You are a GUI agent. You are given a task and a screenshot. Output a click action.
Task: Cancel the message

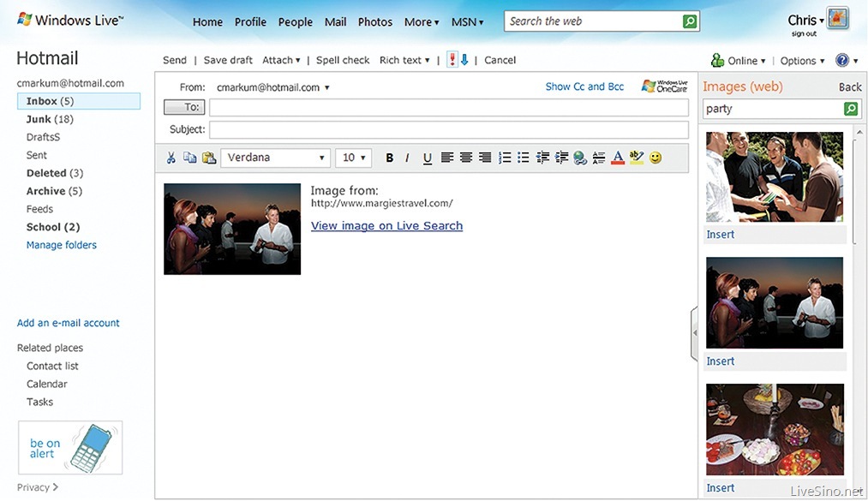pyautogui.click(x=500, y=60)
